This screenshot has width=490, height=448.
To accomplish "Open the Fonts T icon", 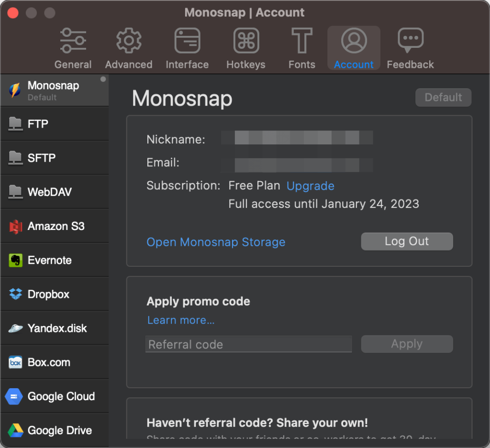I will pos(302,41).
